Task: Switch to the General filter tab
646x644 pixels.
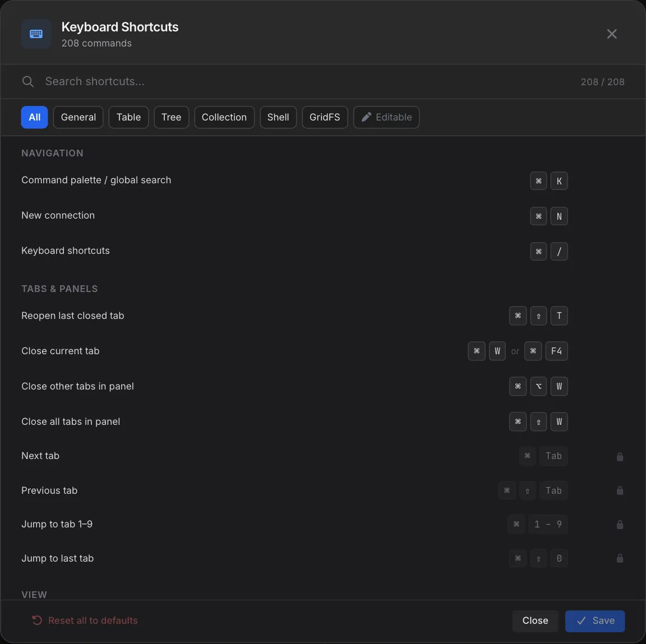Action: pyautogui.click(x=79, y=117)
